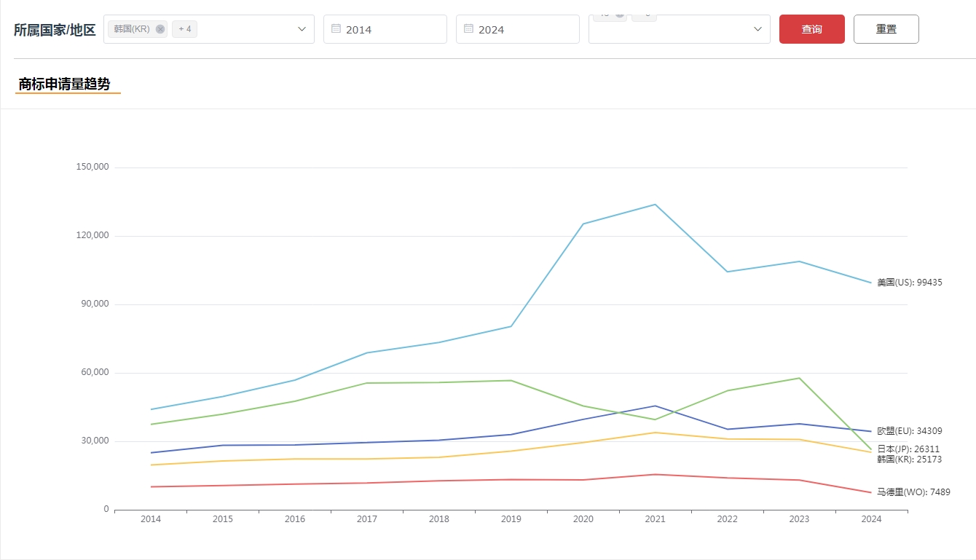
Task: Select the 商标申请量趋势 tab heading
Action: (65, 84)
